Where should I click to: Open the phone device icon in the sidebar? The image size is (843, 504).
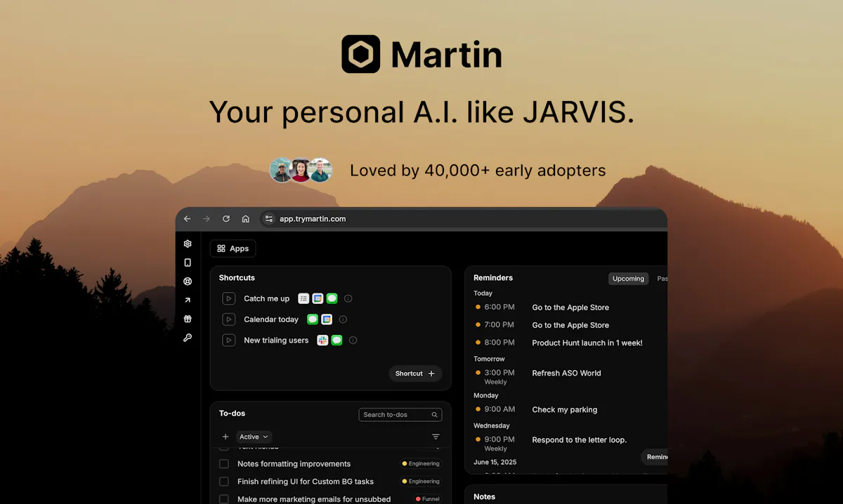188,263
